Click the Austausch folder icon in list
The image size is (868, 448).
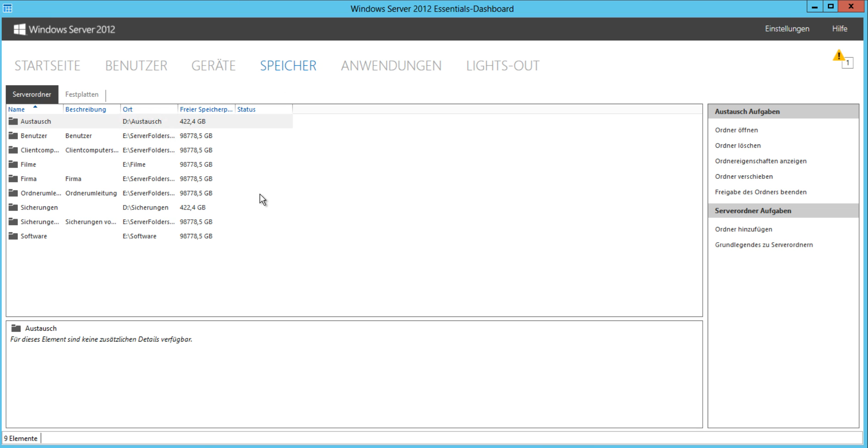tap(13, 122)
